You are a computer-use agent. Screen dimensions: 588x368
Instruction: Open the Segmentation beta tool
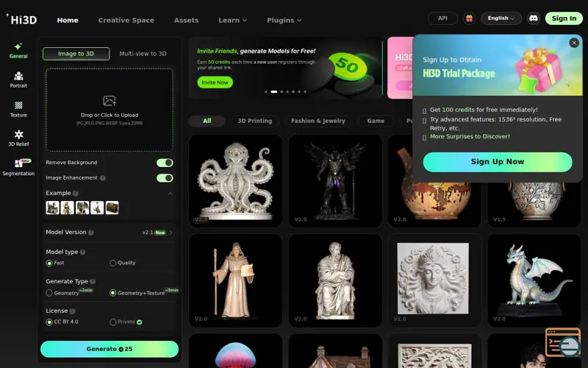pyautogui.click(x=18, y=167)
